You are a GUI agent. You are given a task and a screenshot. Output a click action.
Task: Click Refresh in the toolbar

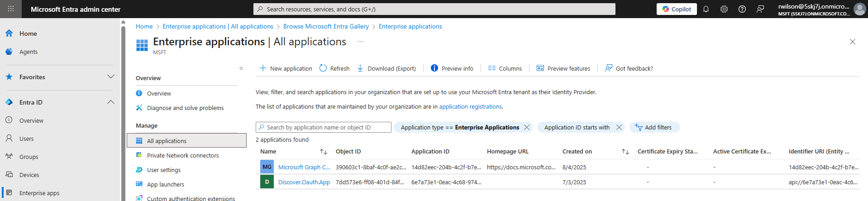tap(334, 68)
